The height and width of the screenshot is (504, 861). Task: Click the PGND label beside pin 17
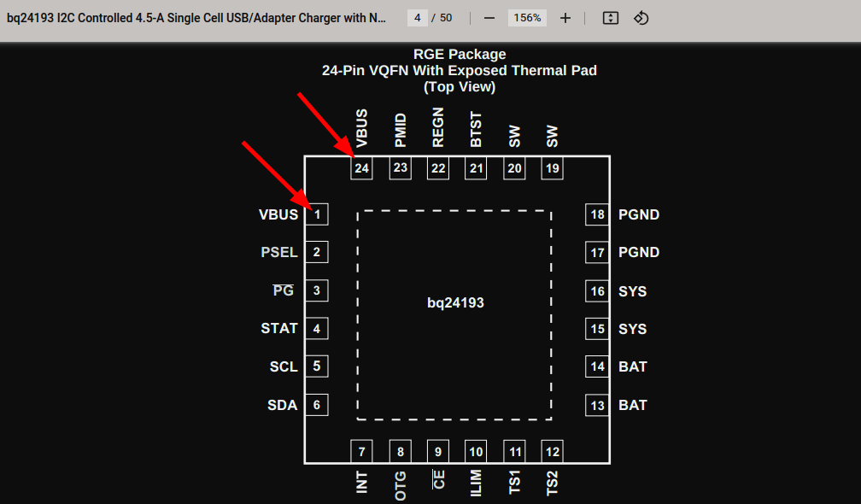pyautogui.click(x=639, y=253)
